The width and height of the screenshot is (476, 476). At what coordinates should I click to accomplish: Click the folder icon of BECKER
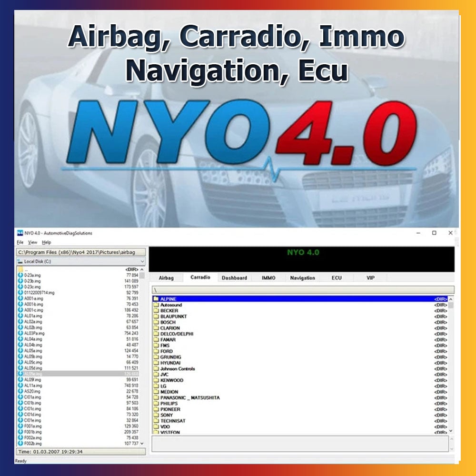156,310
